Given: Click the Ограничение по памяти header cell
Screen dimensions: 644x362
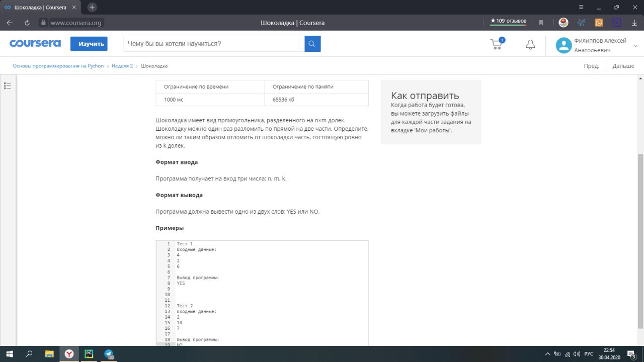Looking at the screenshot, I should click(x=316, y=86).
